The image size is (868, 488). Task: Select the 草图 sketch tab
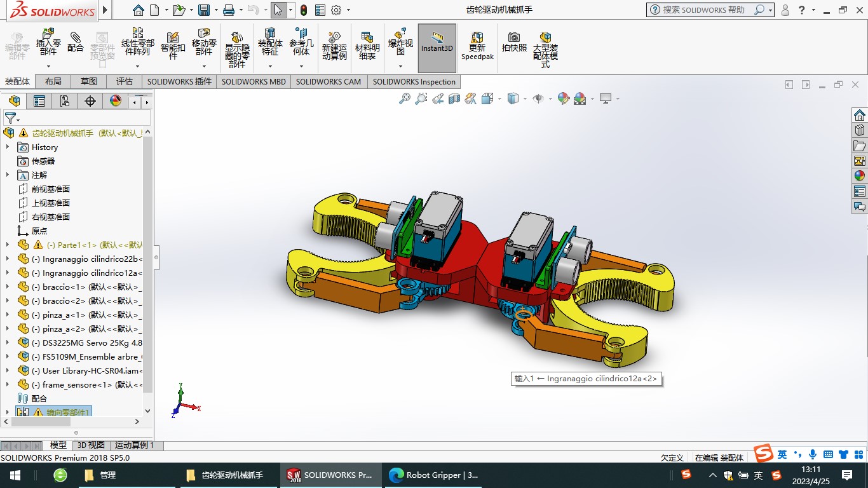tap(89, 81)
